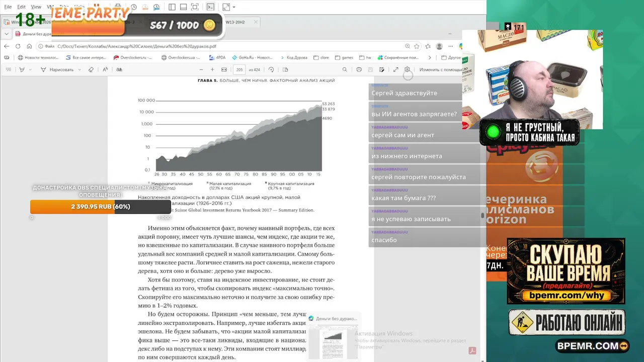Viewport: 644px width, 362px height.
Task: Open the translate tool (aあ icon)
Action: pyautogui.click(x=119, y=69)
